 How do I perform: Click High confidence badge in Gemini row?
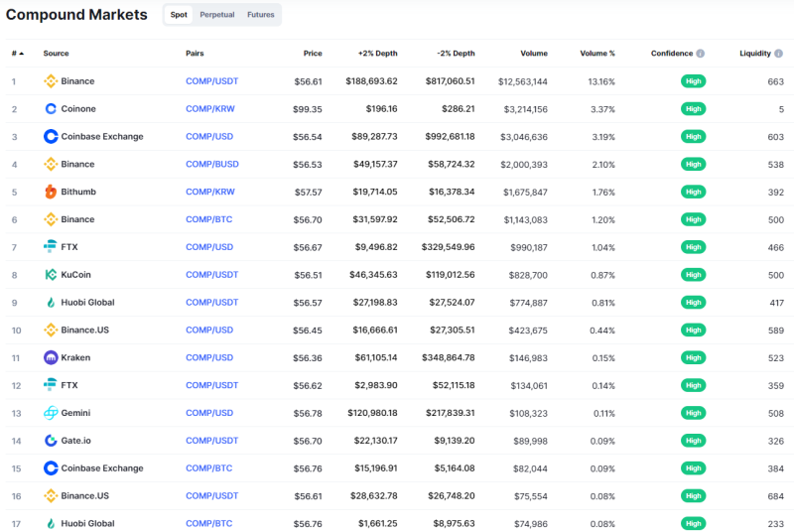[x=693, y=413]
